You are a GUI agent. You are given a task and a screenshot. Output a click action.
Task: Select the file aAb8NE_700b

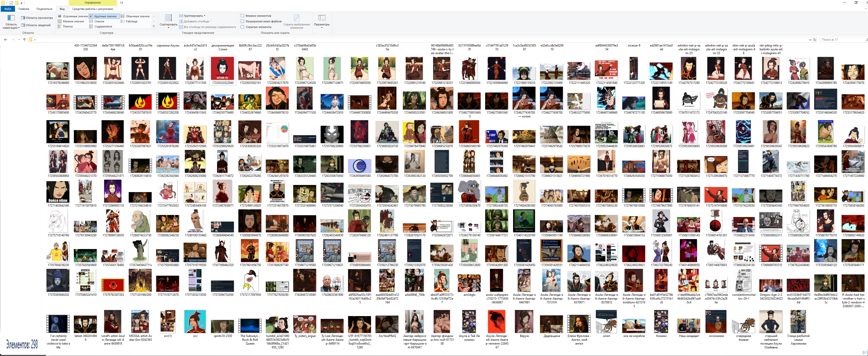[x=415, y=283]
